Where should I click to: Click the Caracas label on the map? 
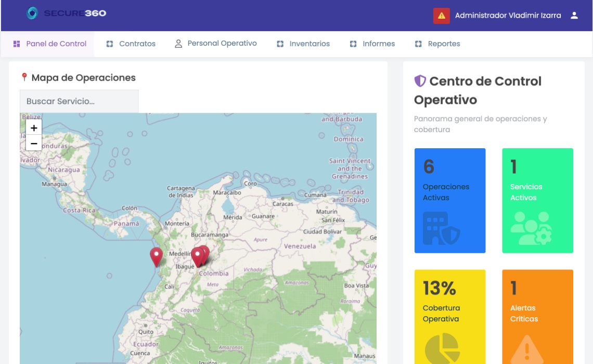point(283,204)
